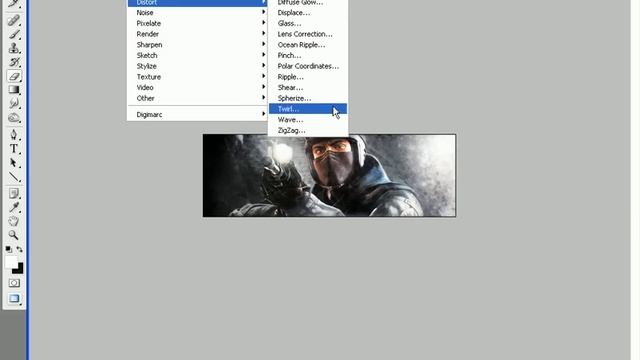Expand the Video submenu arrow
640x360 pixels.
pyautogui.click(x=263, y=87)
